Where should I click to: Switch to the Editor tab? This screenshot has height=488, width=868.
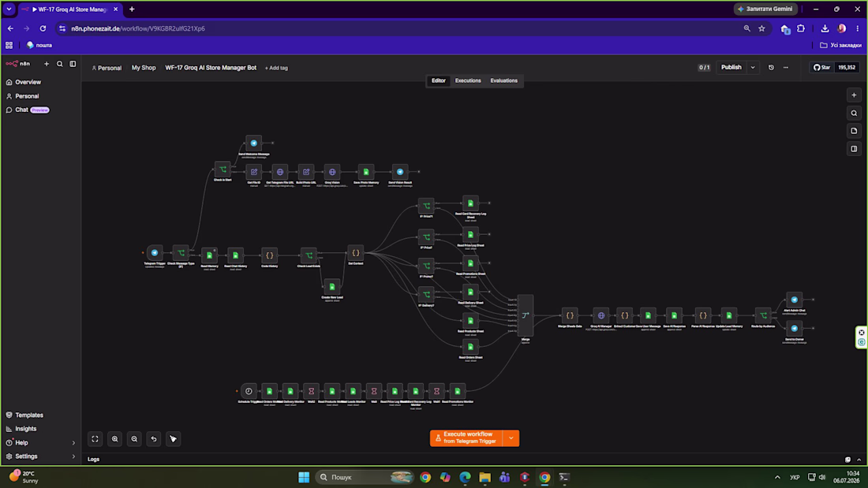click(439, 80)
